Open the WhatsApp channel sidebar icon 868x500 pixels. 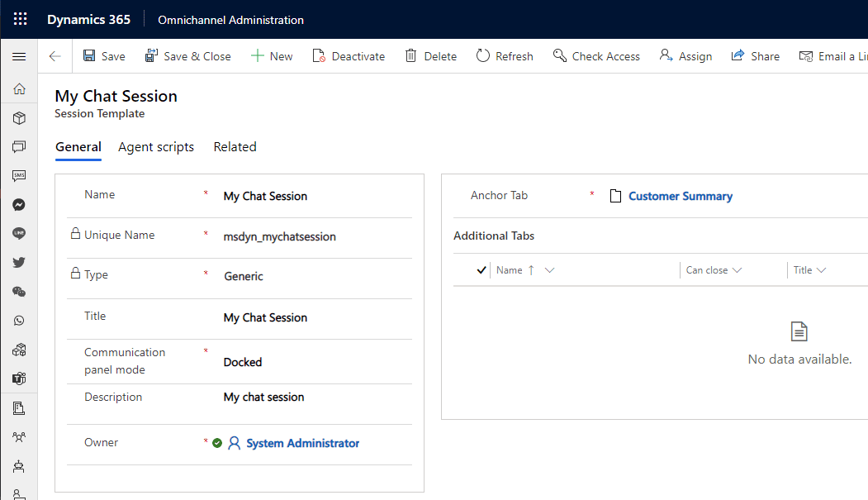19,321
